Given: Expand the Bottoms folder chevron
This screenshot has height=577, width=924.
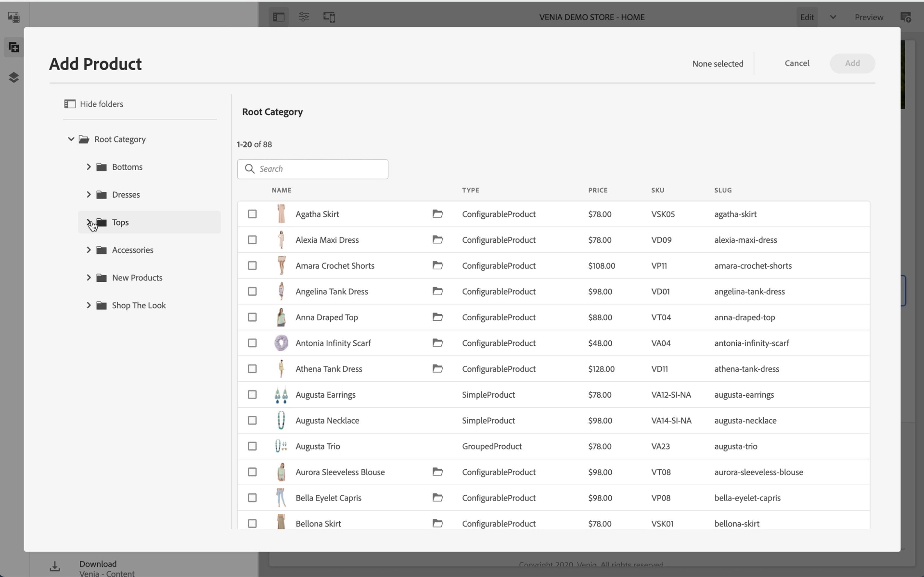Looking at the screenshot, I should tap(89, 167).
